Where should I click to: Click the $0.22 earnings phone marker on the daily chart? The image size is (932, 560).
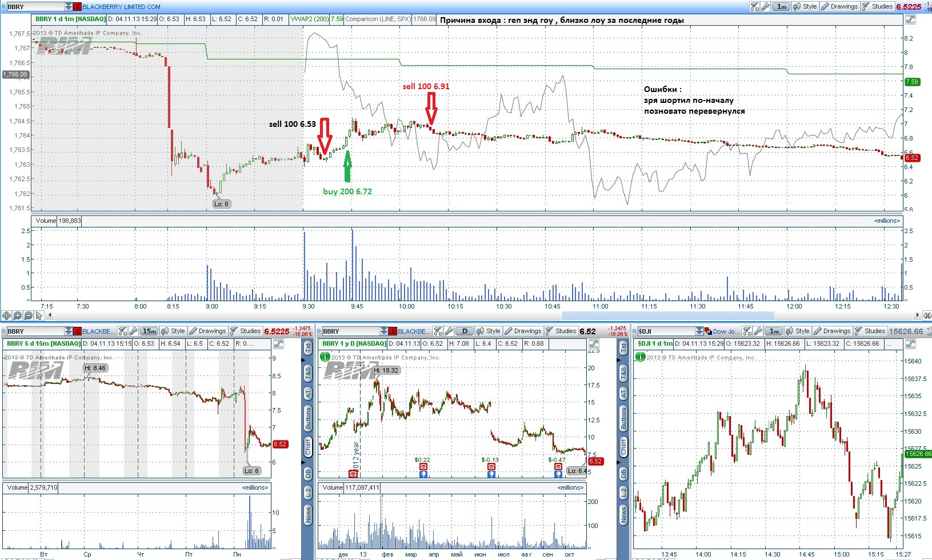(423, 467)
